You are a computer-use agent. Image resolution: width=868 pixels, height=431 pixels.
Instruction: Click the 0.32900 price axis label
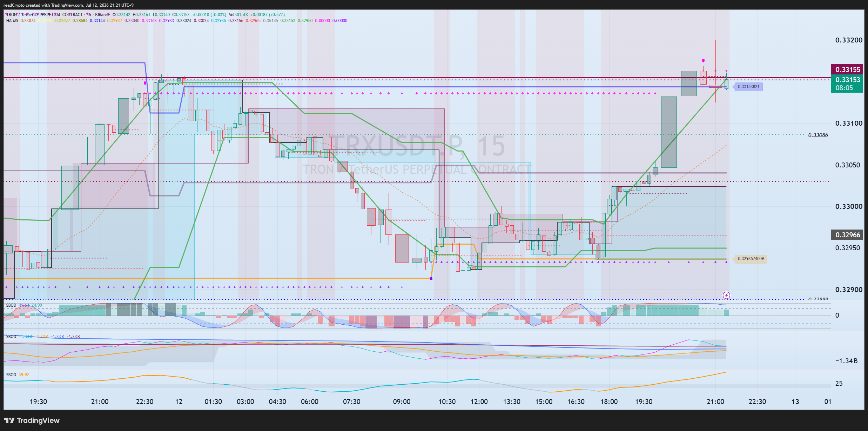pos(849,290)
